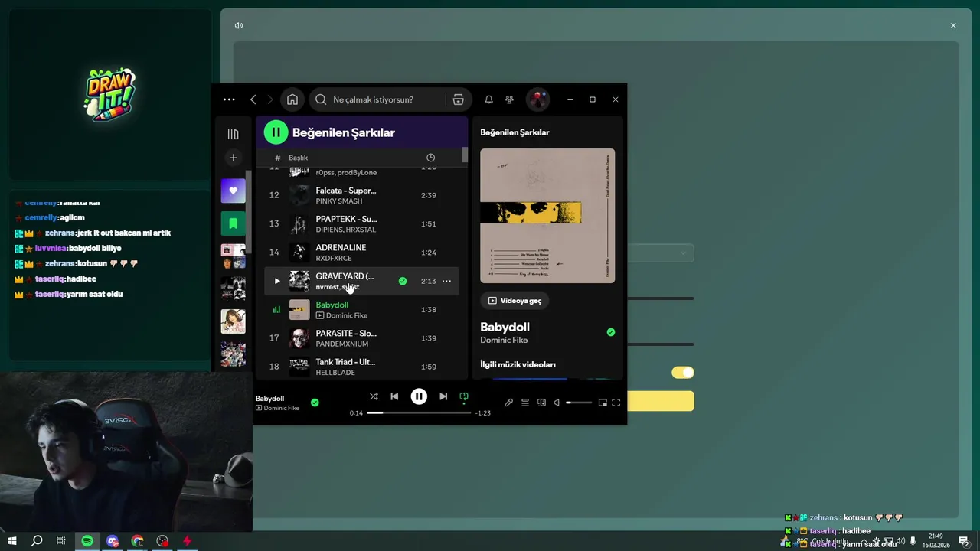
Task: Toggle the yellow switch in background window
Action: (x=683, y=373)
